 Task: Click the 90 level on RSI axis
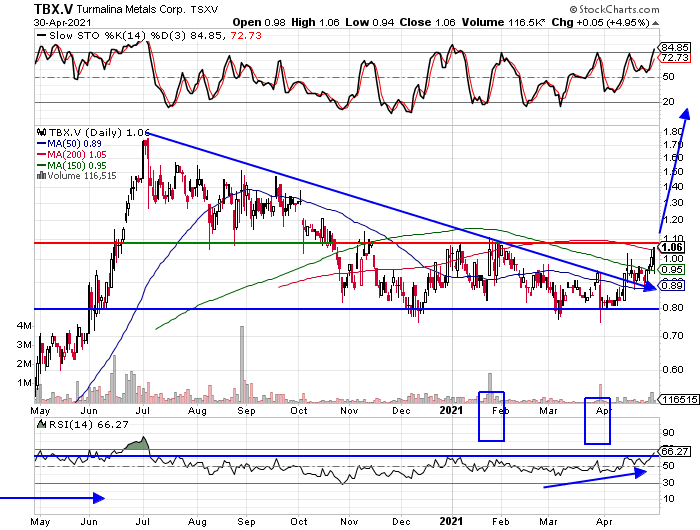point(668,433)
